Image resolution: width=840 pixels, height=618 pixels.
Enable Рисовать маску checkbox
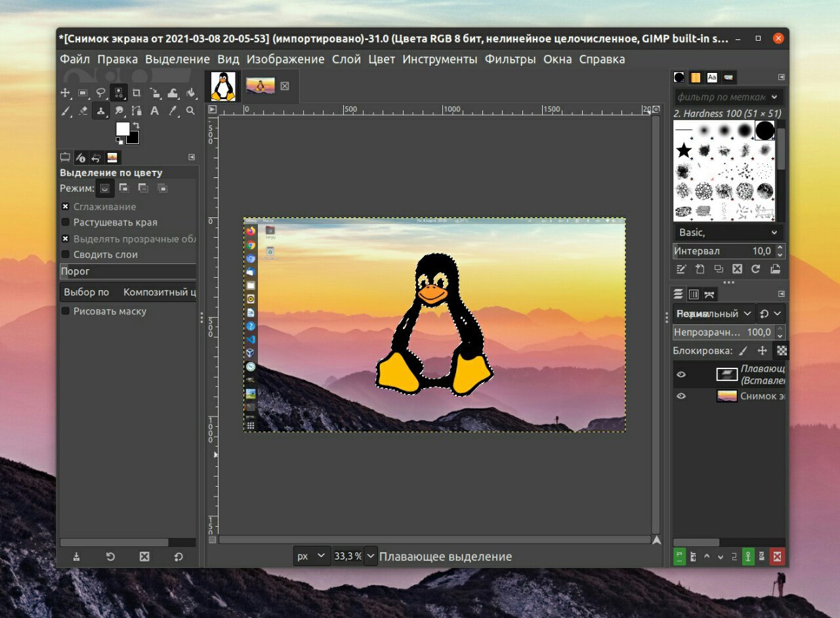click(65, 311)
